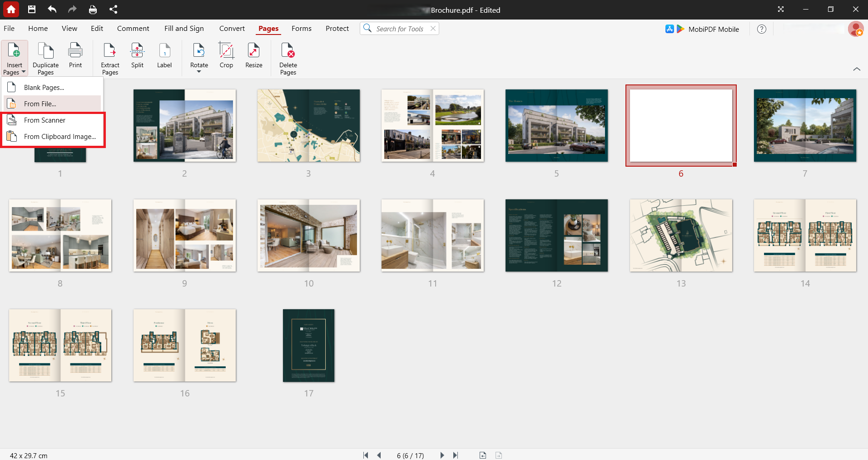Click the Delete Pages icon

click(x=288, y=58)
